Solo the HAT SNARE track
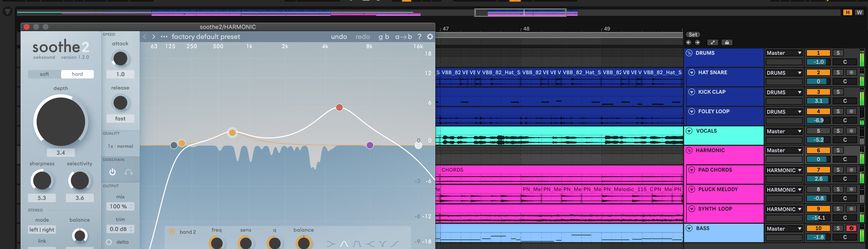This screenshot has height=249, width=868. (838, 72)
